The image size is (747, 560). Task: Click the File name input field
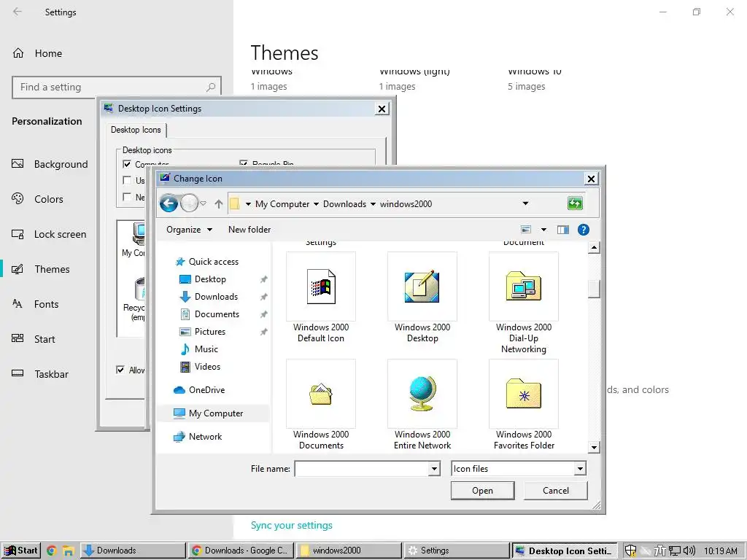pyautogui.click(x=362, y=469)
